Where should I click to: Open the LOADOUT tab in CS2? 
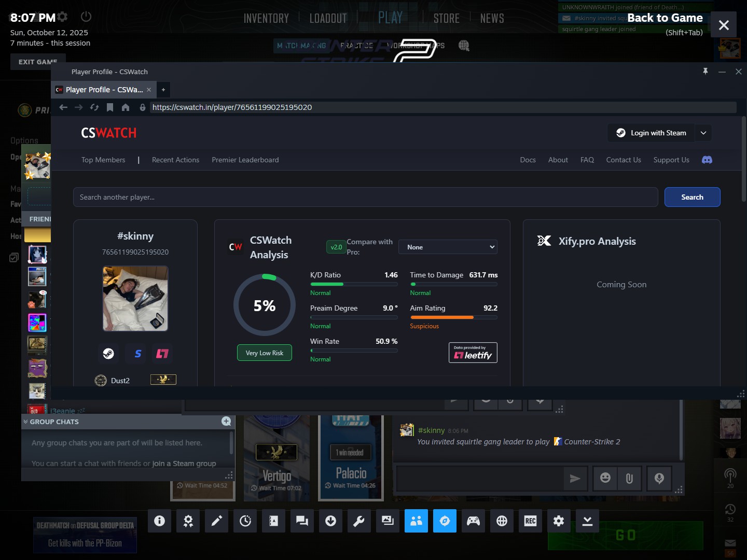tap(328, 18)
